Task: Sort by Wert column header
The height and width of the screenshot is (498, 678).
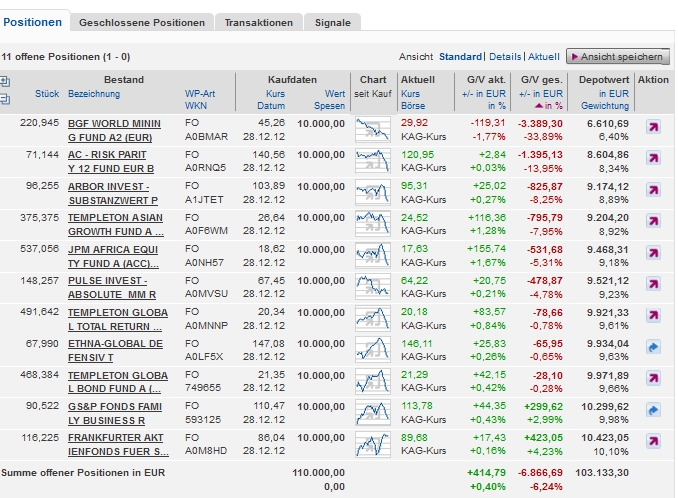Action: tap(335, 94)
